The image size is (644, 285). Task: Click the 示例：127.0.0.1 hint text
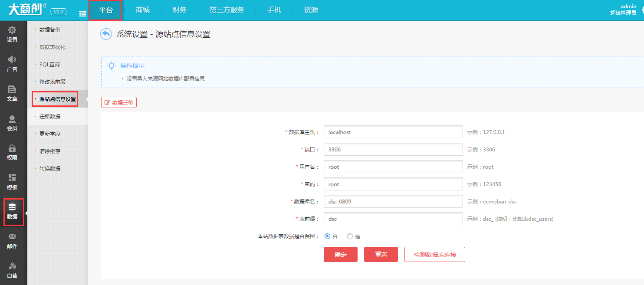[486, 132]
